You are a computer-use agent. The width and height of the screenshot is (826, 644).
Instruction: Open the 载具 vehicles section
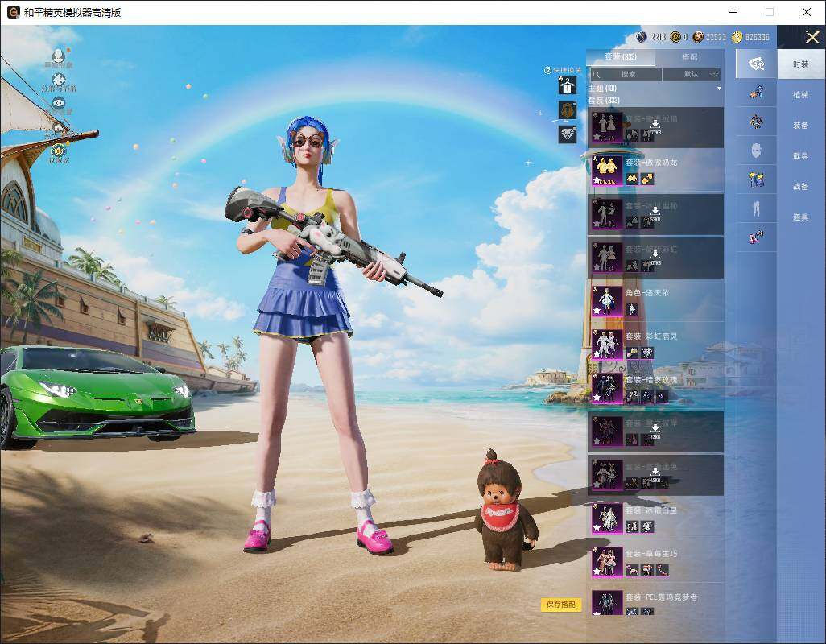(801, 156)
